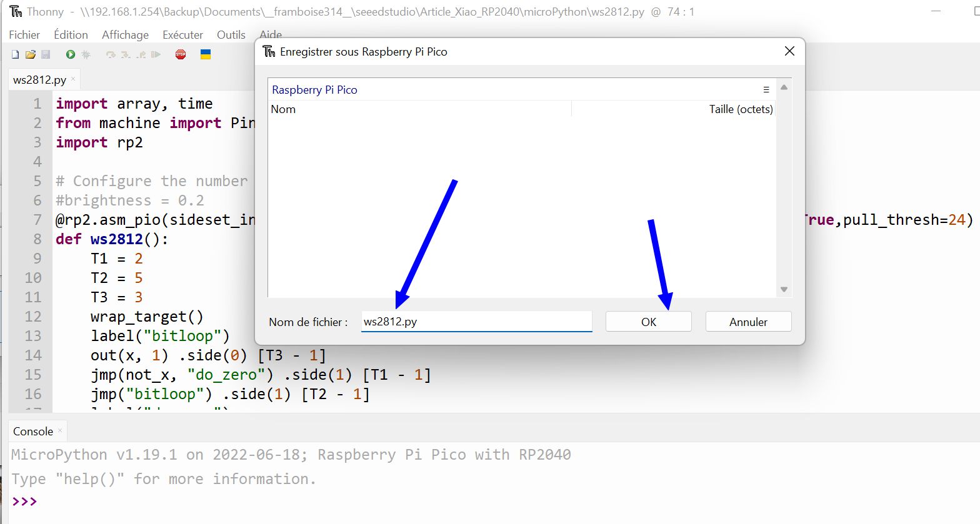The height and width of the screenshot is (524, 980).
Task: Click code line 'T2 = 5'
Action: click(x=117, y=278)
